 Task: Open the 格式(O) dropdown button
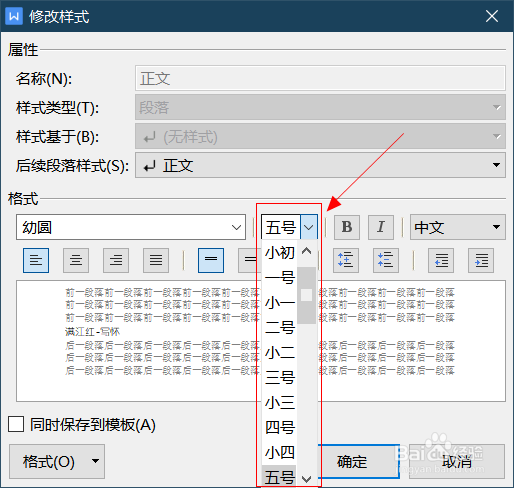click(x=57, y=461)
